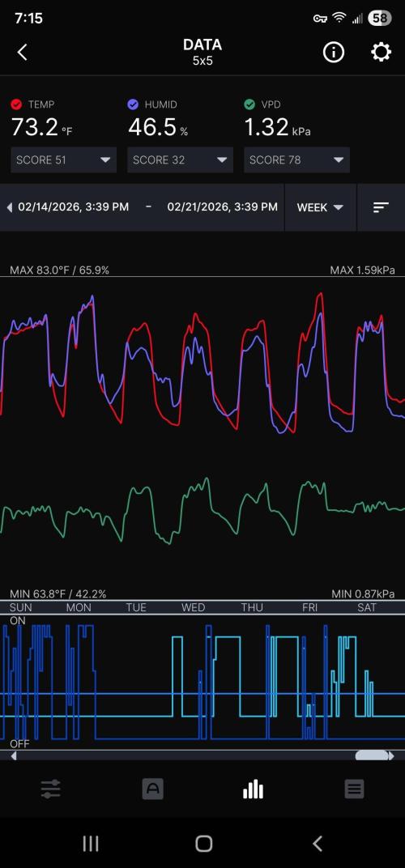The width and height of the screenshot is (405, 868).
Task: Tap Android recent apps button
Action: tap(90, 844)
